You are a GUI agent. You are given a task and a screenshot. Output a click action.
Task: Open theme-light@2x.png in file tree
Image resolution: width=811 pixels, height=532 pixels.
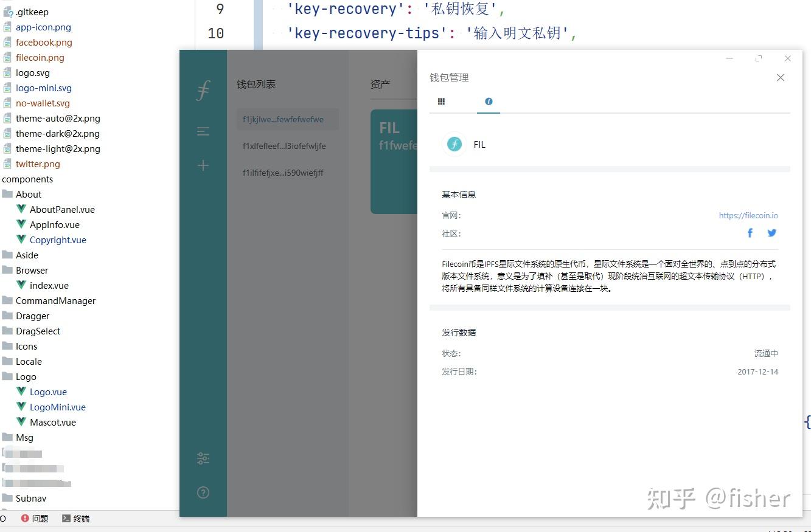[58, 148]
